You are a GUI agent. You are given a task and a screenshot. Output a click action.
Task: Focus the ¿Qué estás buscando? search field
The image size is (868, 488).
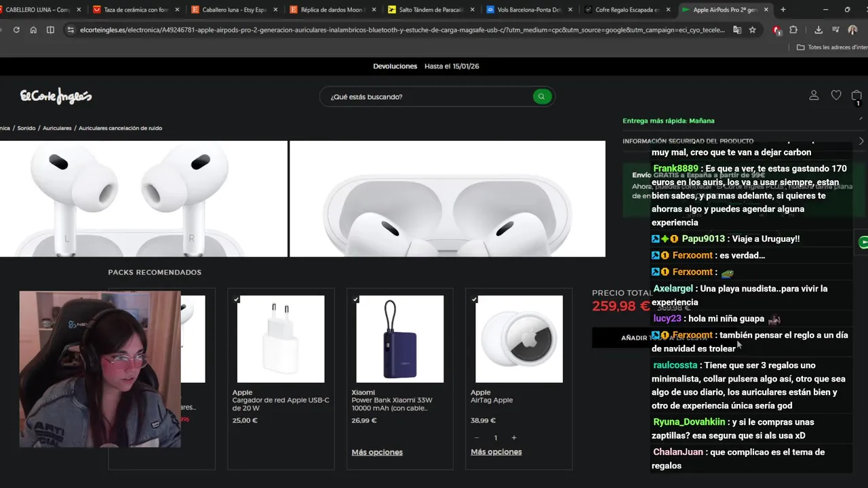pyautogui.click(x=429, y=96)
